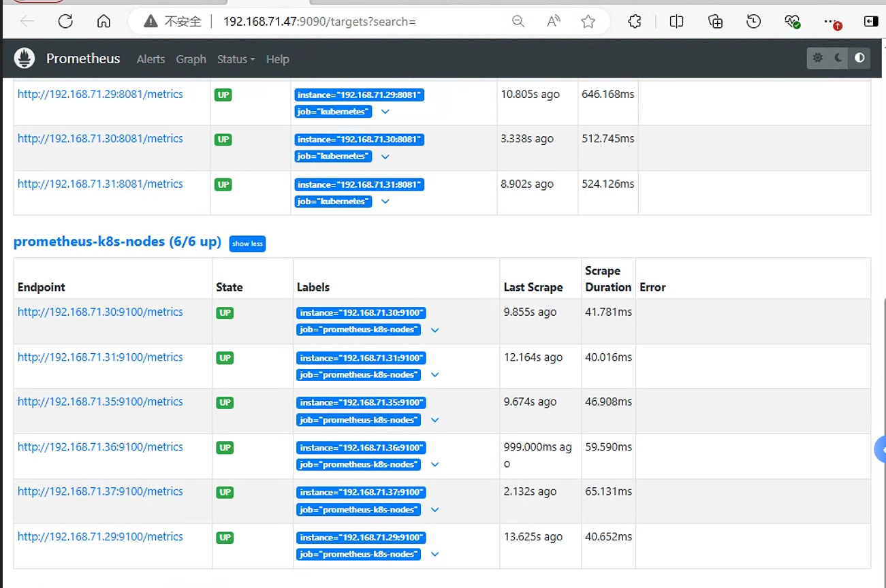The height and width of the screenshot is (588, 886).
Task: Expand labels for 192.168.71.29:9100 target
Action: [x=434, y=555]
